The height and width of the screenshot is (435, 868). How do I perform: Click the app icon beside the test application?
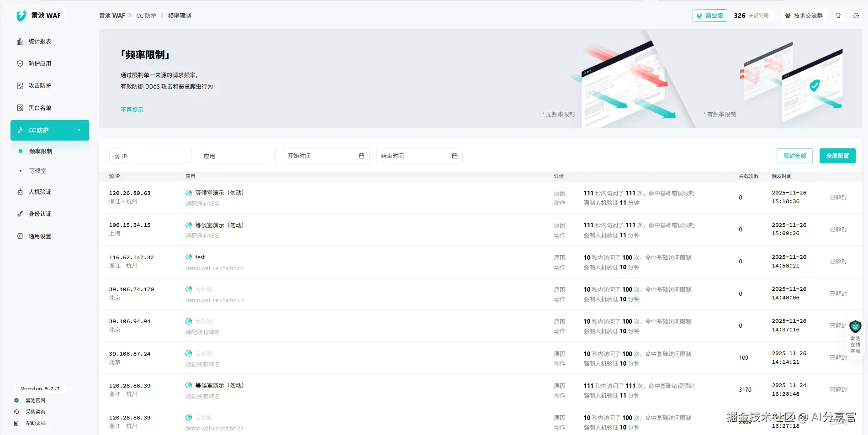(189, 257)
